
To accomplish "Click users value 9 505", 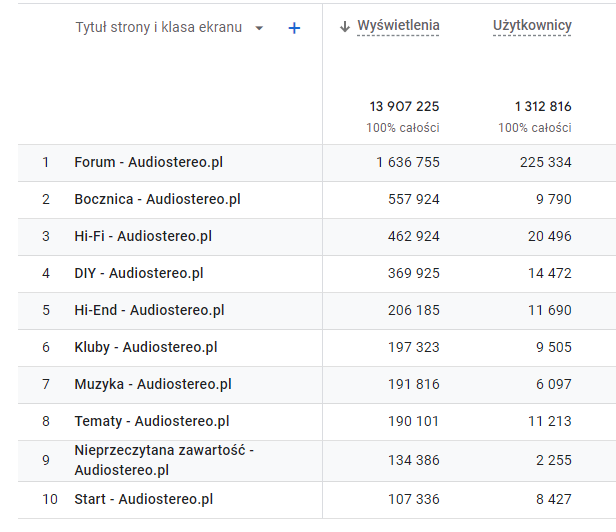I will 554,347.
